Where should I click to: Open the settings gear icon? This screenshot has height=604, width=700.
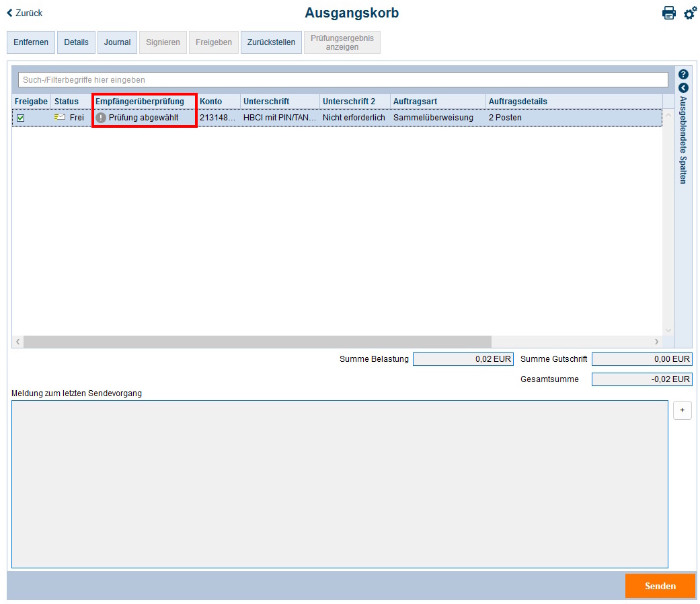(690, 12)
